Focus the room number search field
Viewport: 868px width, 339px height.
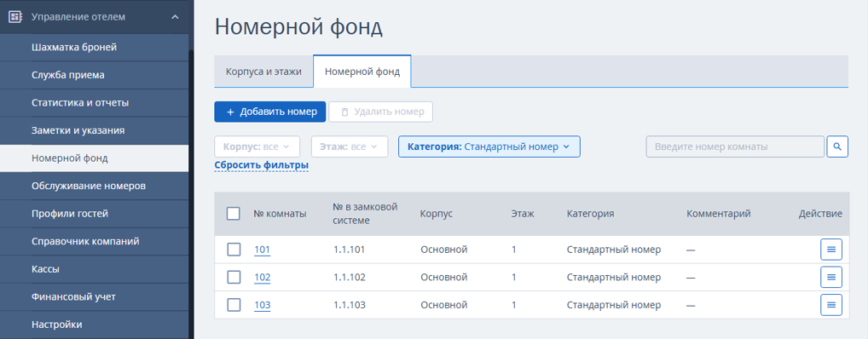coord(735,147)
